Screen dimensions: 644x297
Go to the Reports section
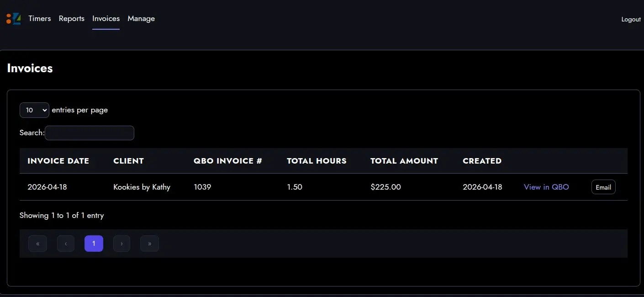(72, 19)
